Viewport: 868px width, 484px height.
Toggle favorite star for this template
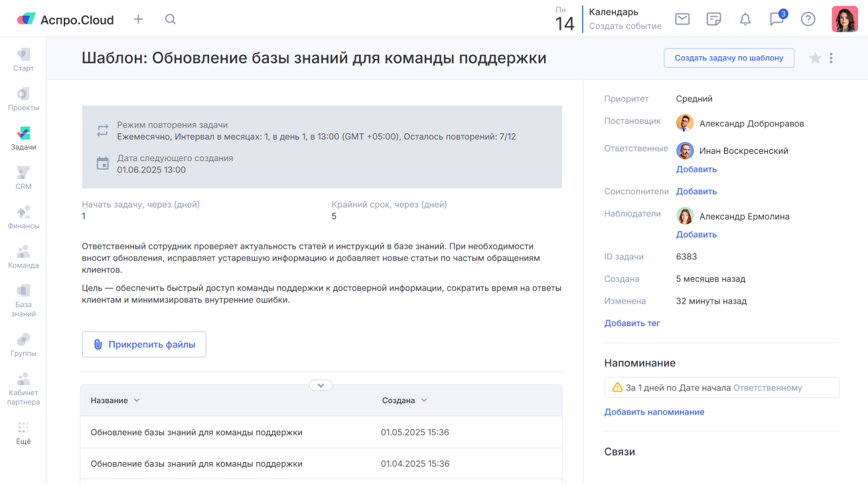pyautogui.click(x=815, y=58)
